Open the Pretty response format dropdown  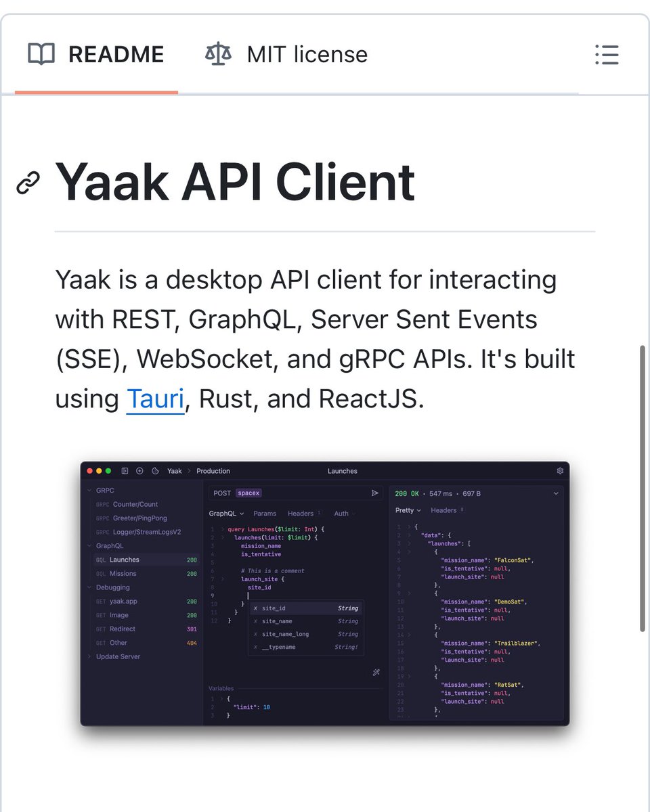[407, 510]
